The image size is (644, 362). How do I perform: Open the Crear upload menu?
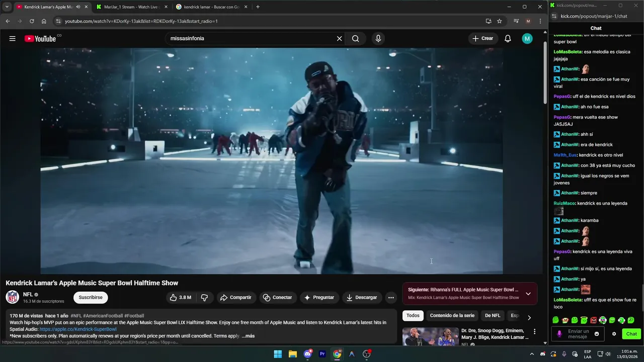[x=482, y=38]
